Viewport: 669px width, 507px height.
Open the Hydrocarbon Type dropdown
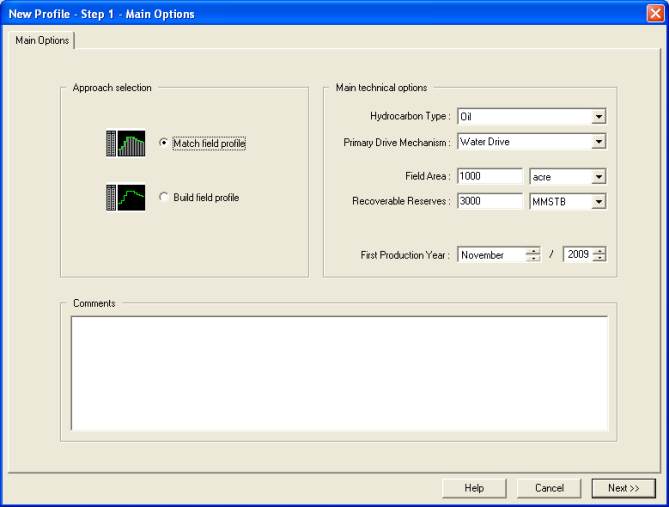(x=598, y=116)
